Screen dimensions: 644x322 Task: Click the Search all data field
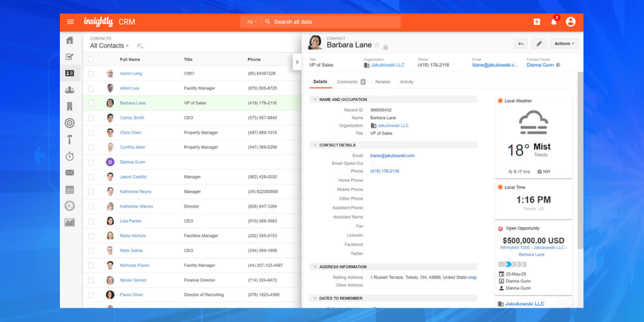pos(330,22)
